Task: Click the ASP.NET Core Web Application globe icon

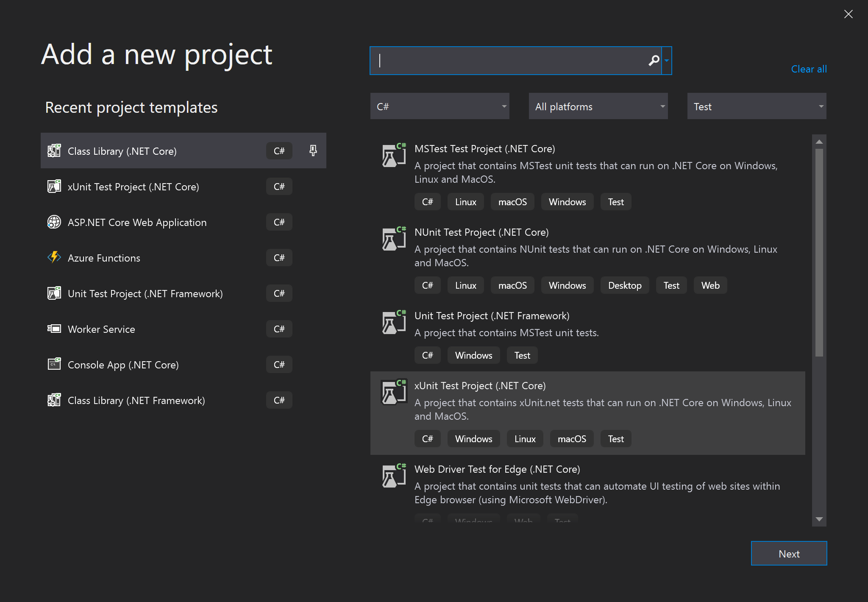Action: [x=54, y=222]
